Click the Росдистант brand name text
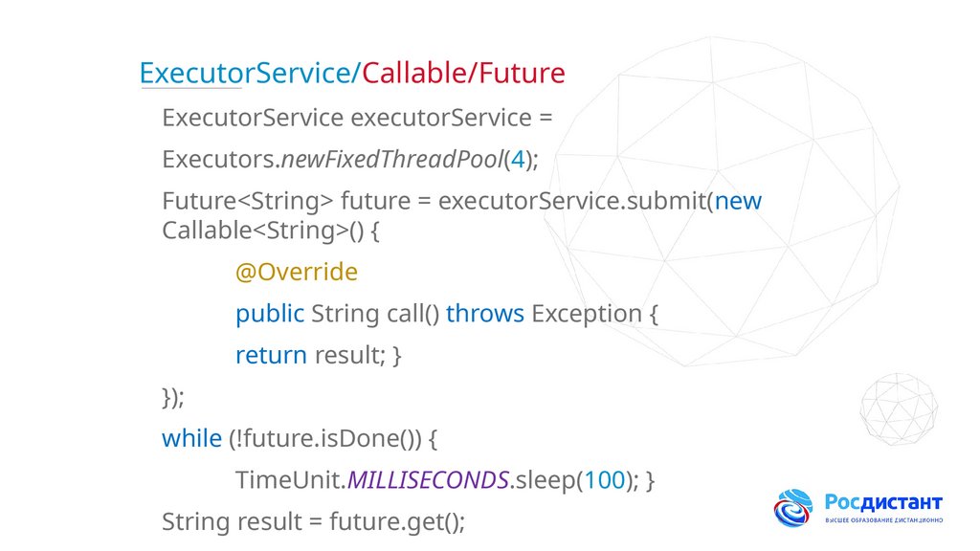Image resolution: width=980 pixels, height=551 pixels. pos(883,502)
